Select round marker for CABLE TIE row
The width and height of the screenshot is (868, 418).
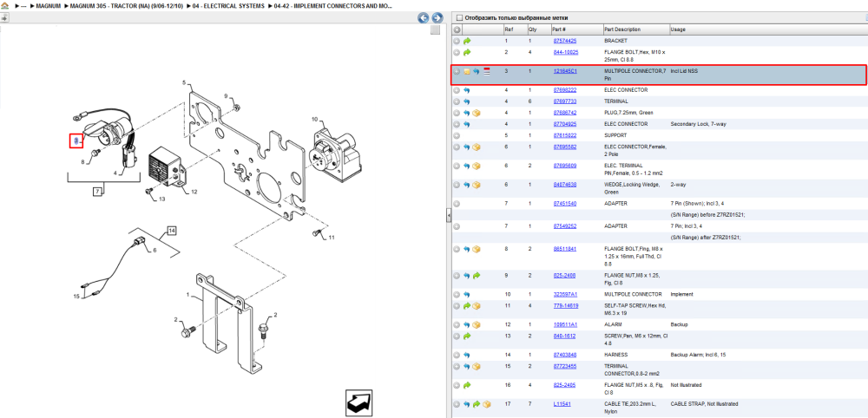pyautogui.click(x=457, y=404)
